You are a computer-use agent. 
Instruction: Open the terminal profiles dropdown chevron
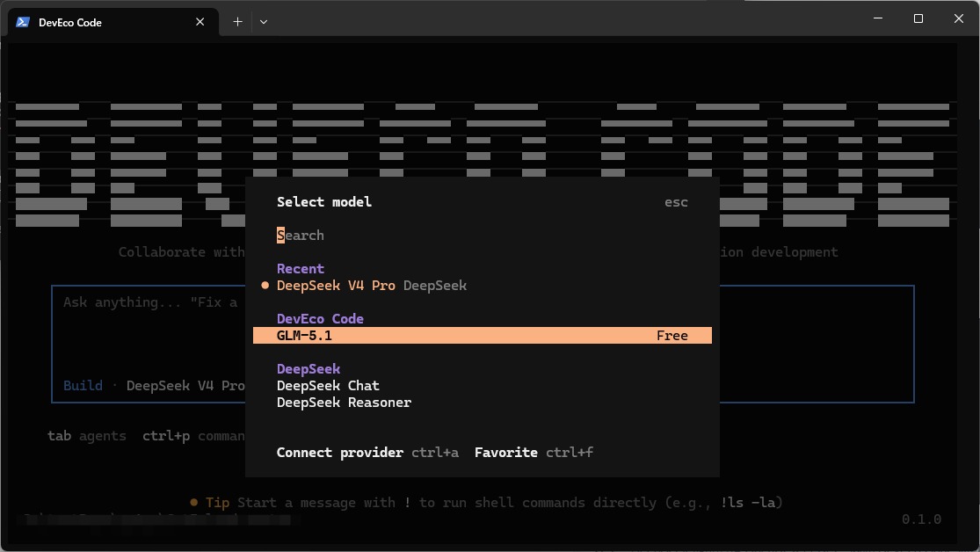[264, 22]
